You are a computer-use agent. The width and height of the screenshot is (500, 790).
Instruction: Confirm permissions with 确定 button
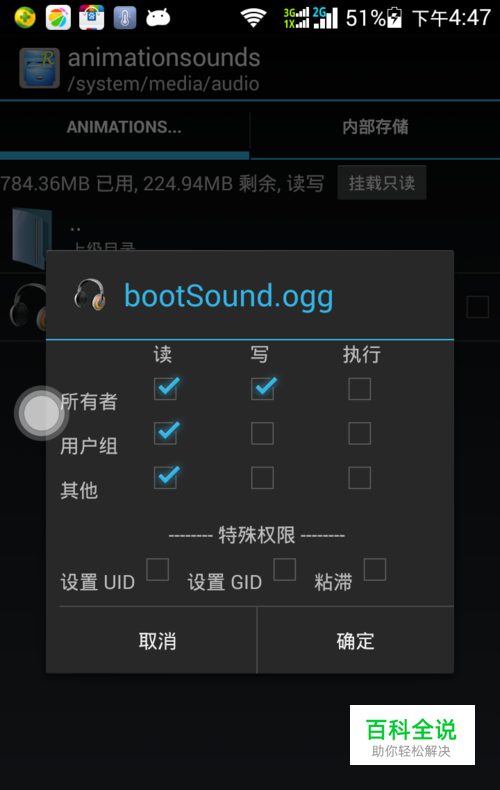click(355, 640)
